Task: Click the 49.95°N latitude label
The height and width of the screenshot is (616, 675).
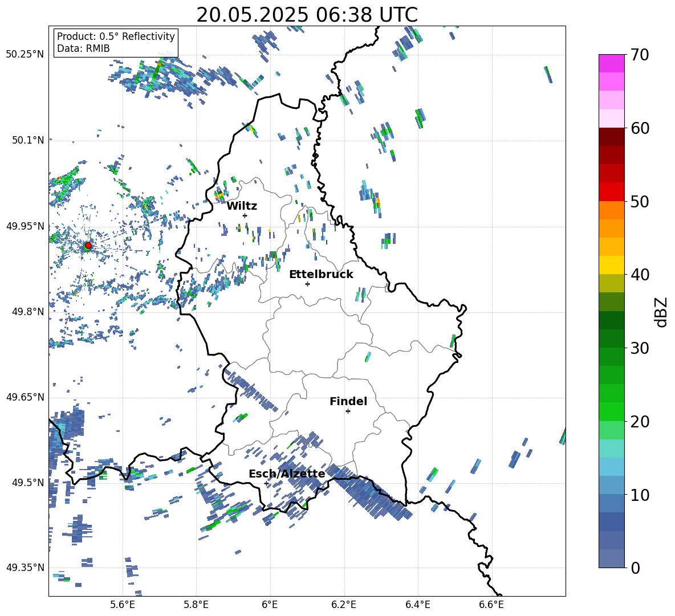Action: (25, 226)
